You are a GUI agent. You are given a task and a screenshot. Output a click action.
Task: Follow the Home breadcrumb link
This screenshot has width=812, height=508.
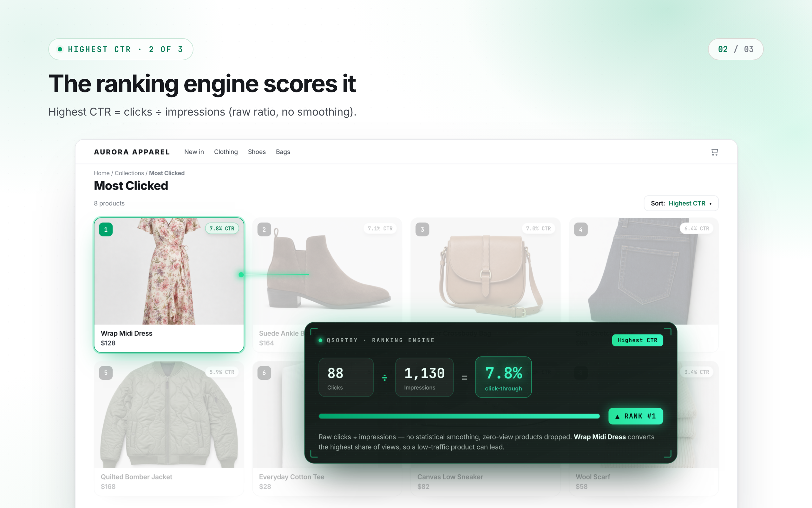tap(102, 173)
